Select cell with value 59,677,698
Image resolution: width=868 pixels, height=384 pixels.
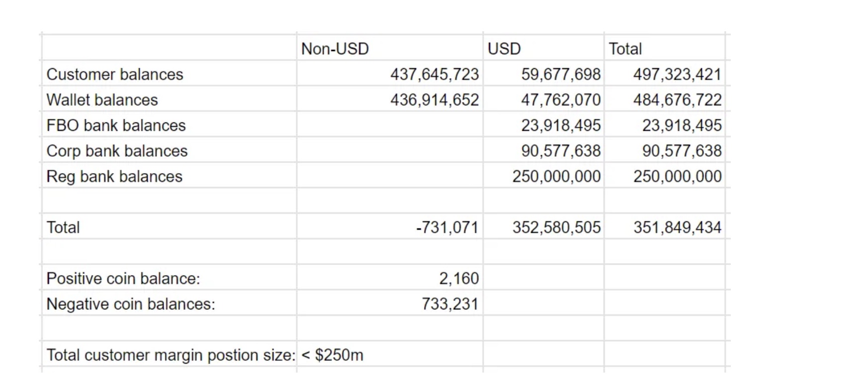pos(560,75)
